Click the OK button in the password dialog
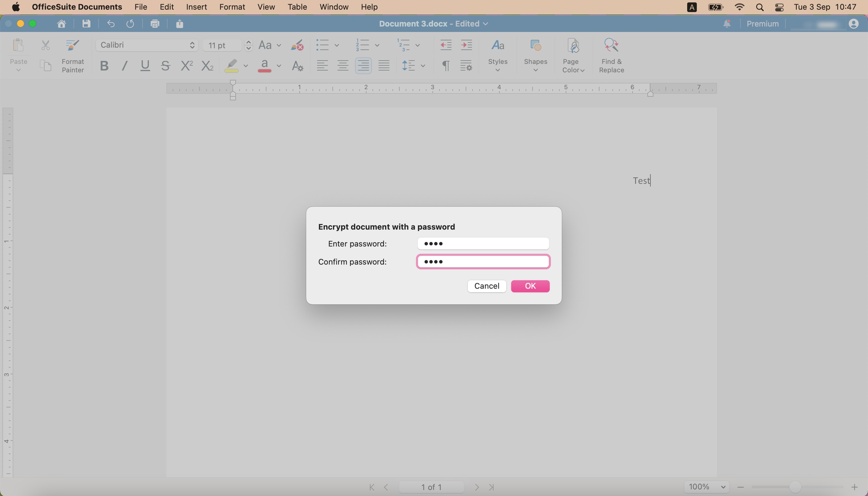 [x=530, y=286]
